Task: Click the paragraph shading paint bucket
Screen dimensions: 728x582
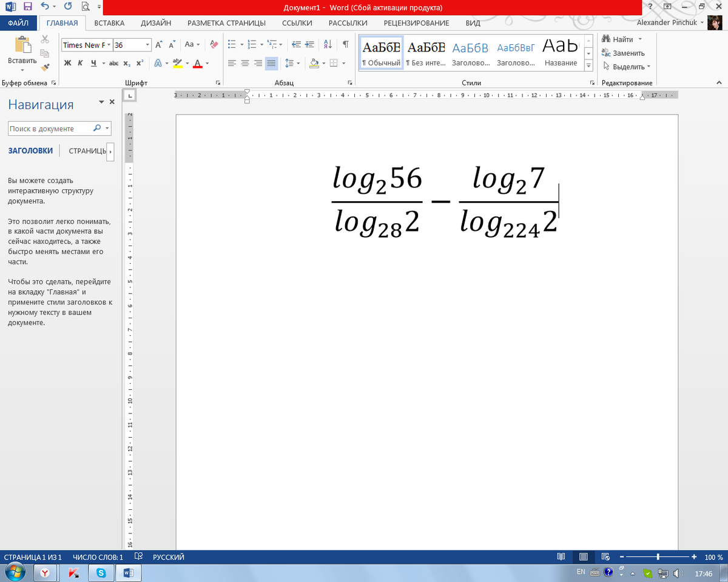Action: point(314,63)
